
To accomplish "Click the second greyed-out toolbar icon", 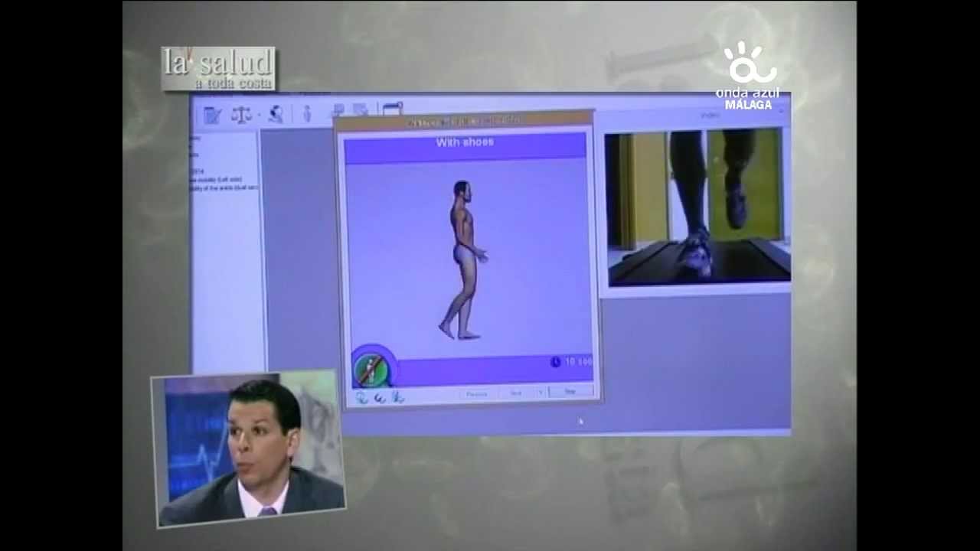I will (x=361, y=110).
